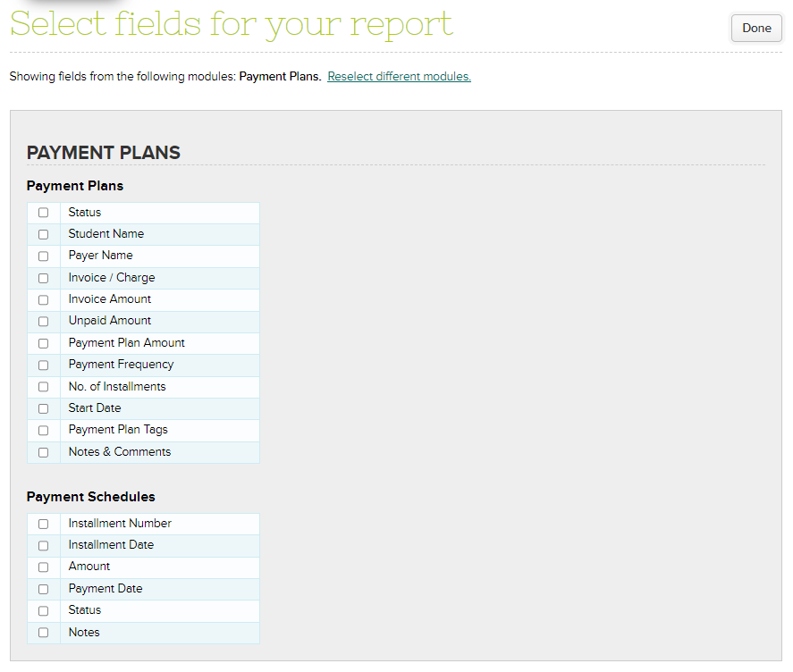Check the Status box under Payment Plans
Image resolution: width=793 pixels, height=672 pixels.
tap(43, 213)
